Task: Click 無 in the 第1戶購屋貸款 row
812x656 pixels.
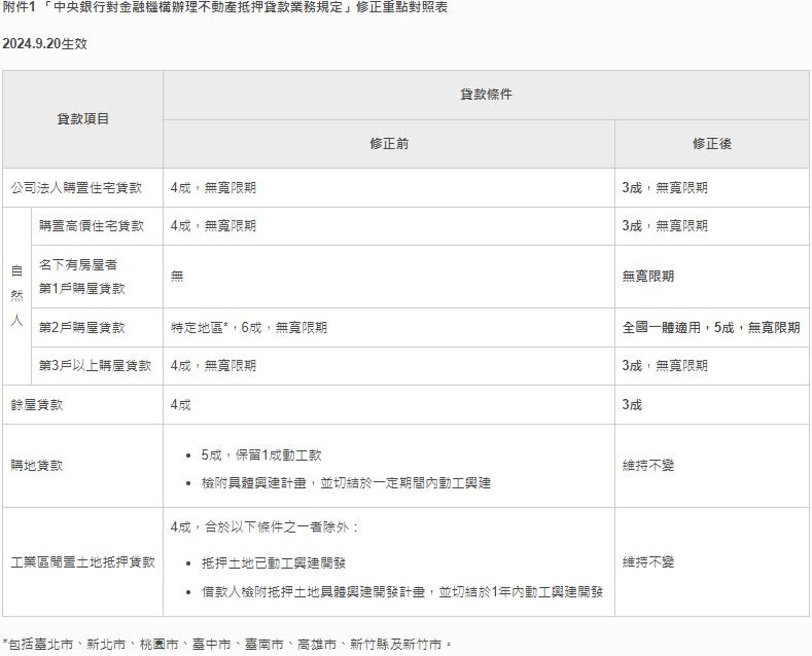Action: tap(177, 276)
